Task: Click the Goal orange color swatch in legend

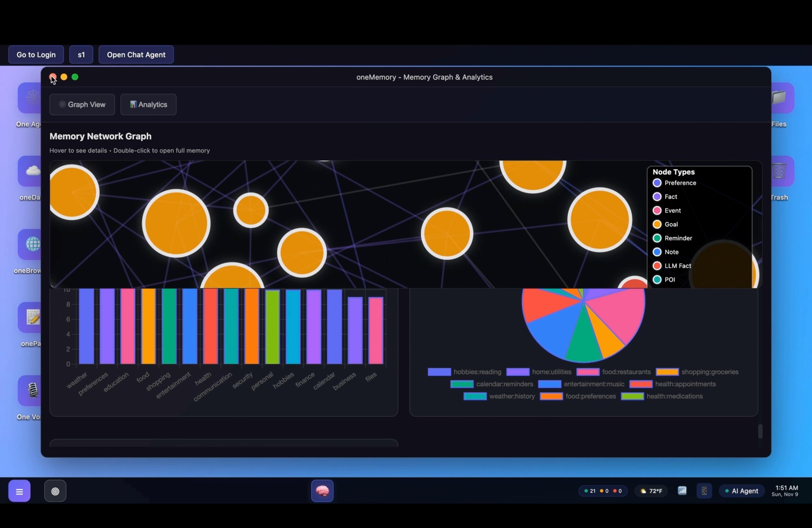Action: coord(657,224)
